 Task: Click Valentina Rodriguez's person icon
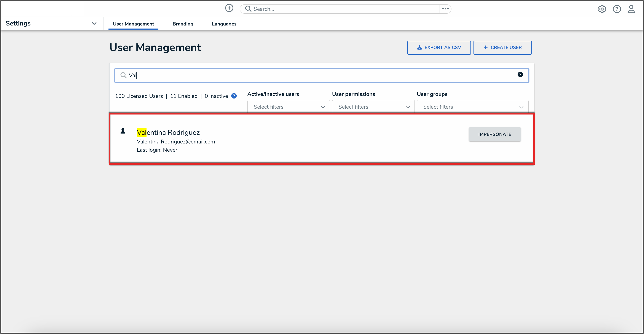[x=123, y=131]
